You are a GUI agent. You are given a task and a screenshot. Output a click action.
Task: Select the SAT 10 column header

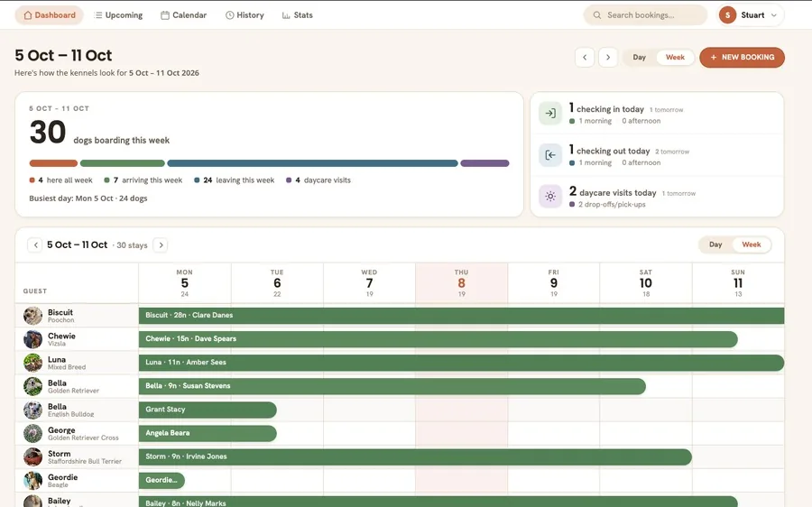tap(646, 282)
